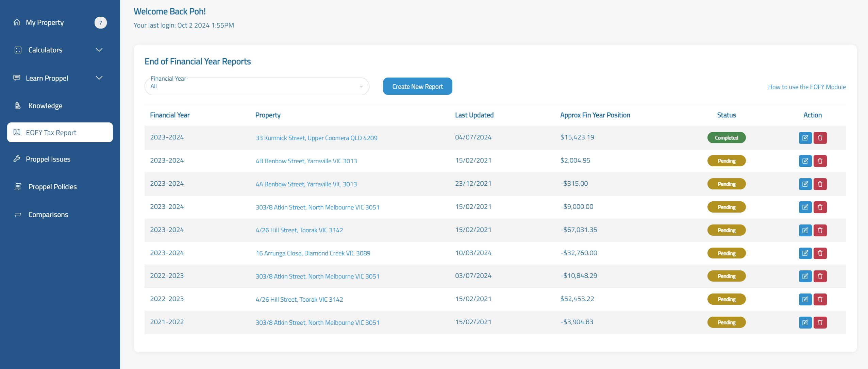Viewport: 868px width, 369px height.
Task: Click the Comparisons arrows icon
Action: click(x=18, y=215)
